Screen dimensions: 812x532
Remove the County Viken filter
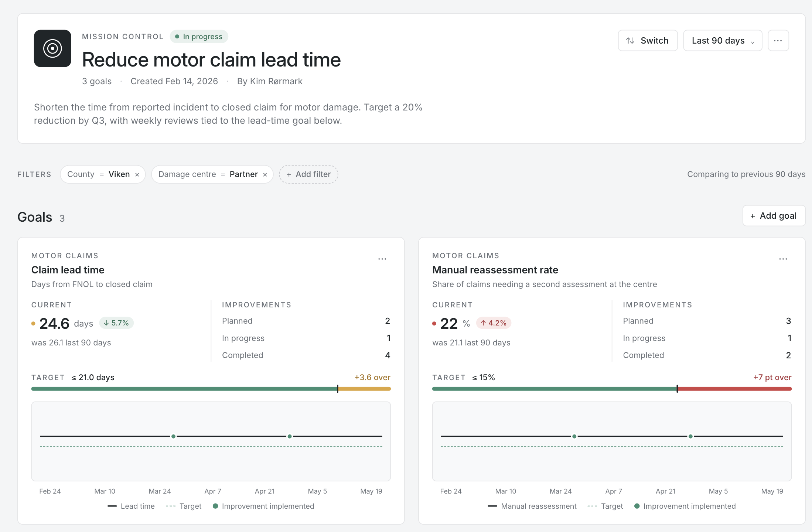(137, 175)
